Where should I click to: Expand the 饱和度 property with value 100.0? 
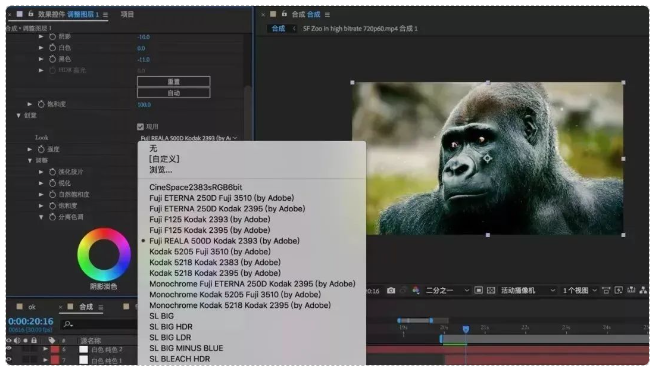[x=30, y=104]
